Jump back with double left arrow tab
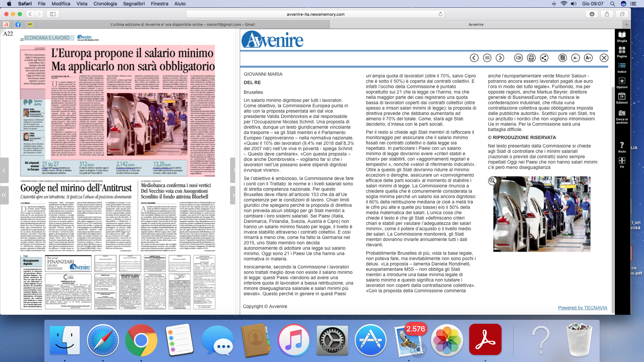The width and height of the screenshot is (644, 362). pyautogui.click(x=4, y=195)
